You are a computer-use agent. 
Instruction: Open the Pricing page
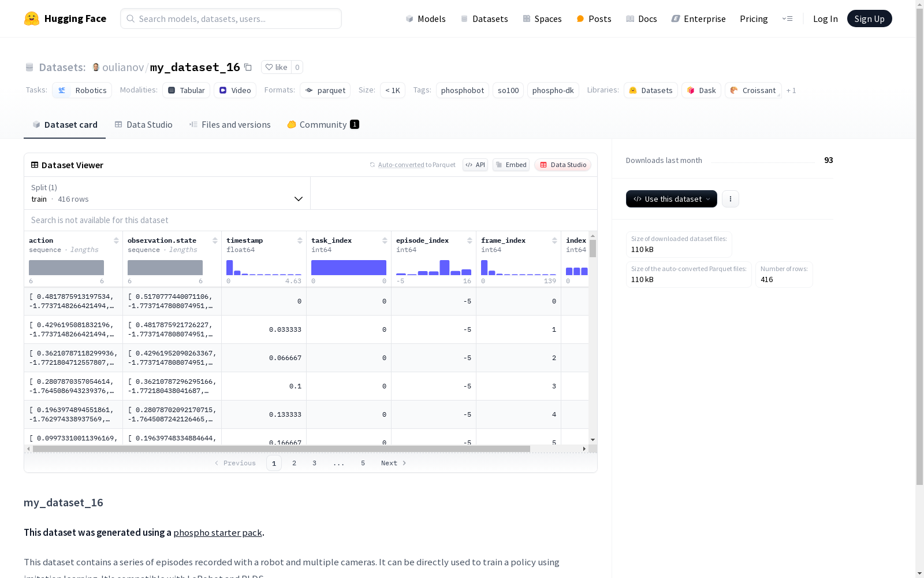tap(754, 18)
